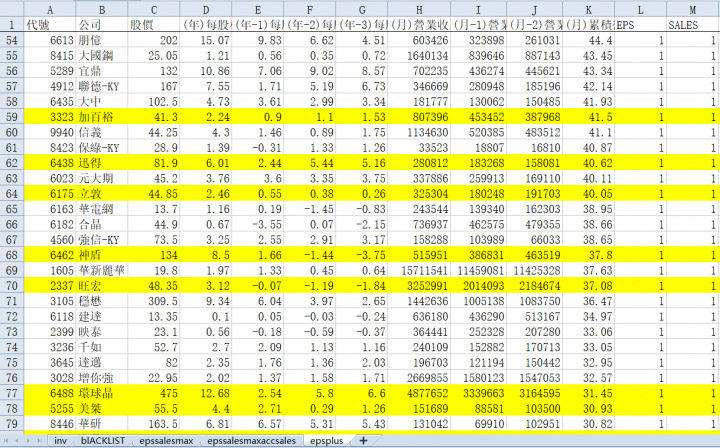Select row 77 header
This screenshot has height=448, width=720.
click(11, 393)
